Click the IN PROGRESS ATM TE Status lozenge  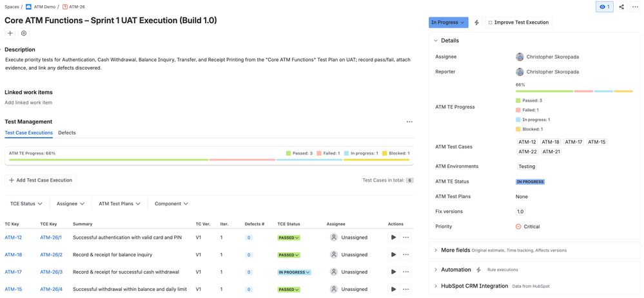tap(531, 182)
